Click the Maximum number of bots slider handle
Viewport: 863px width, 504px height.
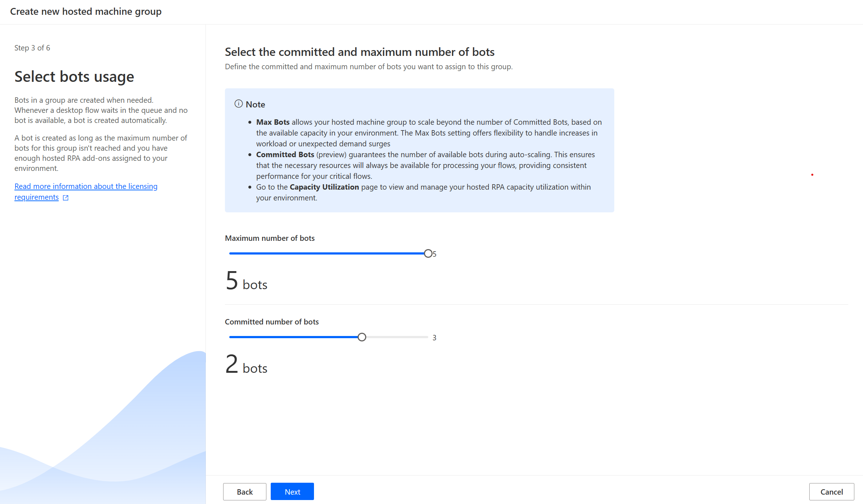pos(428,253)
